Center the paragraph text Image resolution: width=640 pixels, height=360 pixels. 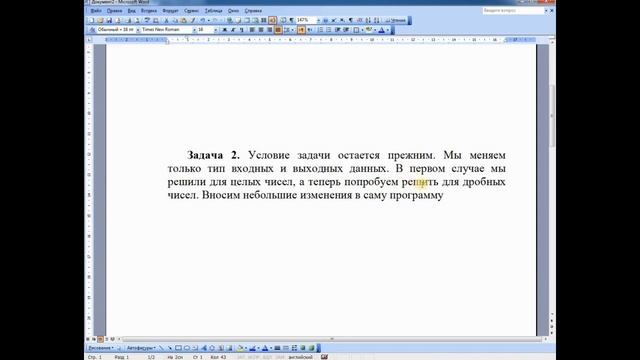coord(261,30)
